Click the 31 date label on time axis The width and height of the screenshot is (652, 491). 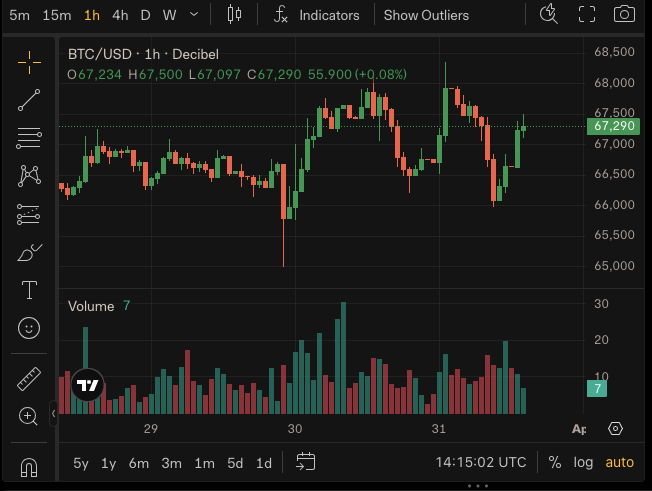pos(439,429)
